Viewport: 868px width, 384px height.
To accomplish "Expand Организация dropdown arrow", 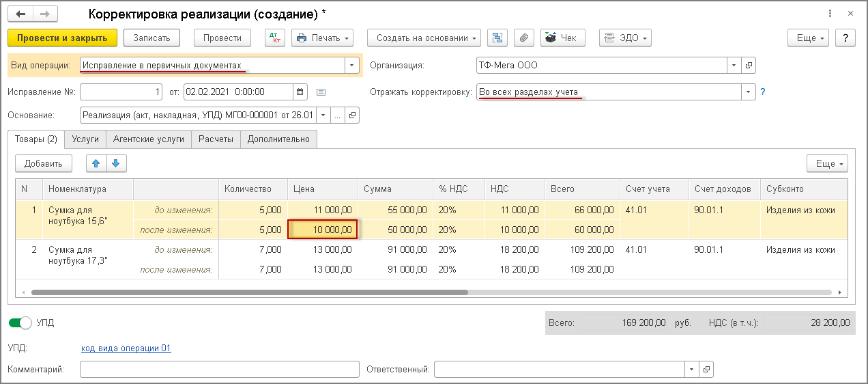I will pyautogui.click(x=734, y=66).
